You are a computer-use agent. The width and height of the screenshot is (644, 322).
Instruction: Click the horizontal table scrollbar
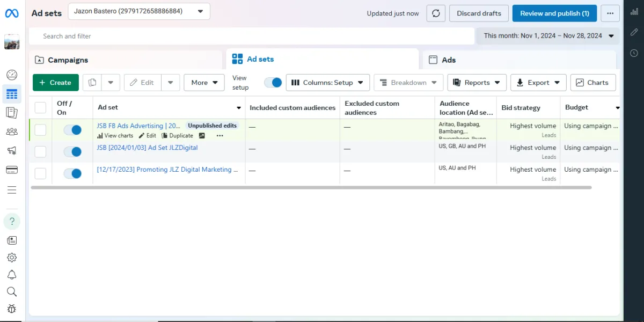(311, 188)
